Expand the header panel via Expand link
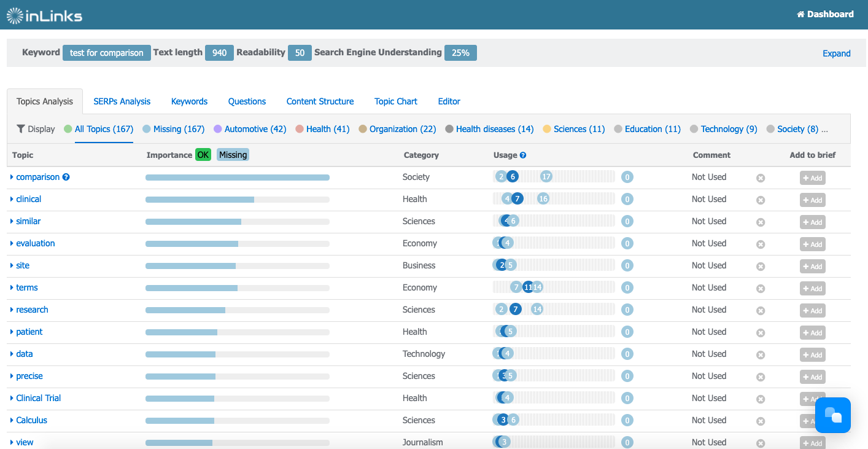The image size is (868, 449). pyautogui.click(x=837, y=53)
